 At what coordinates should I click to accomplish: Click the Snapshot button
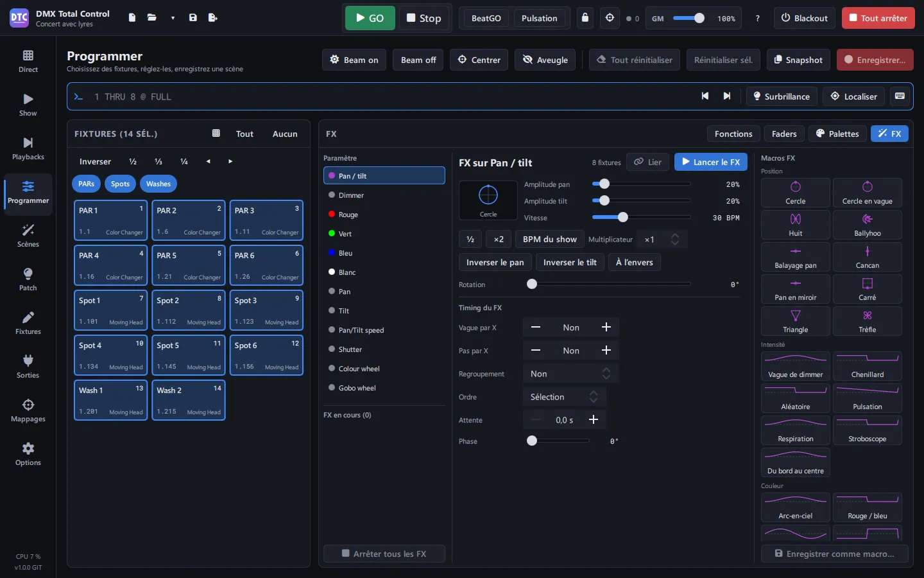coord(798,60)
